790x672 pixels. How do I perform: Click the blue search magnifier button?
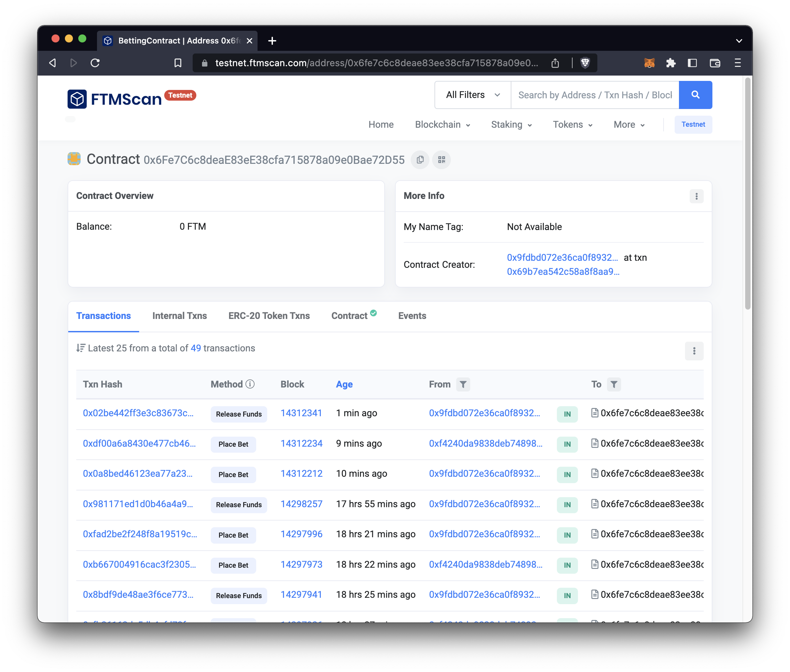click(695, 95)
